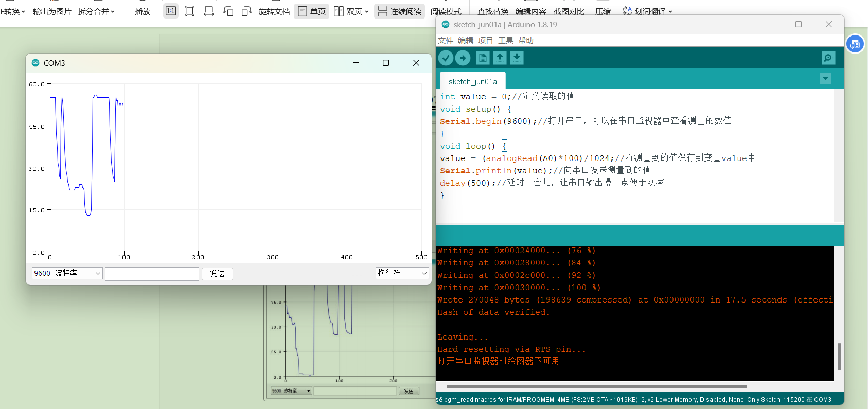Open the 换行符 line ending dropdown
868x409 pixels.
402,273
